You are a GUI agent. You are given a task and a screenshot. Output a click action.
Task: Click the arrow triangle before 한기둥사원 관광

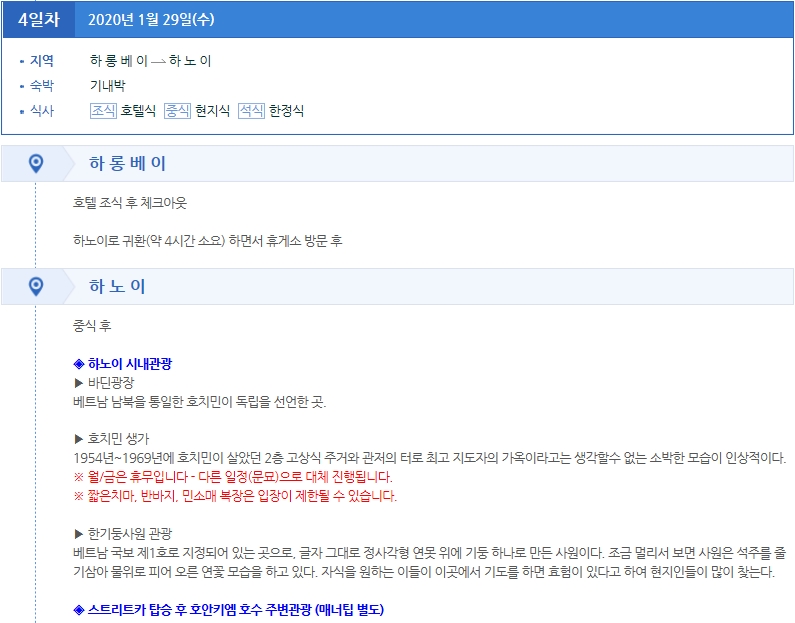pos(80,533)
